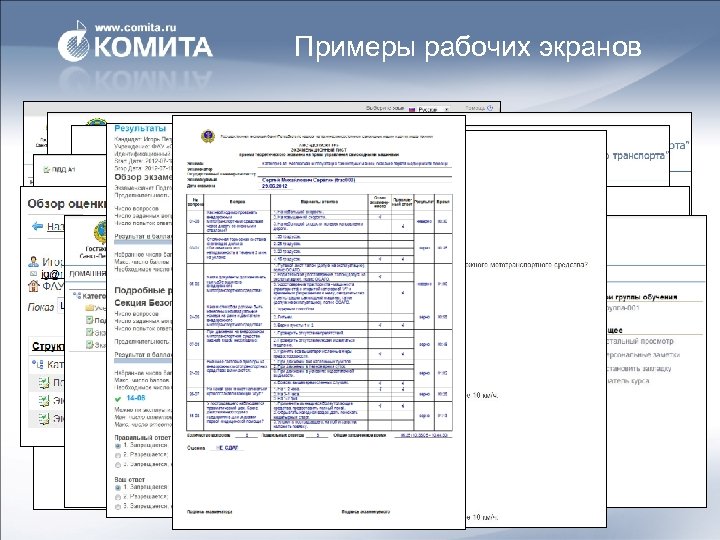The height and width of the screenshot is (540, 720).
Task: Open the ...рсональные заметки link
Action: [x=643, y=355]
